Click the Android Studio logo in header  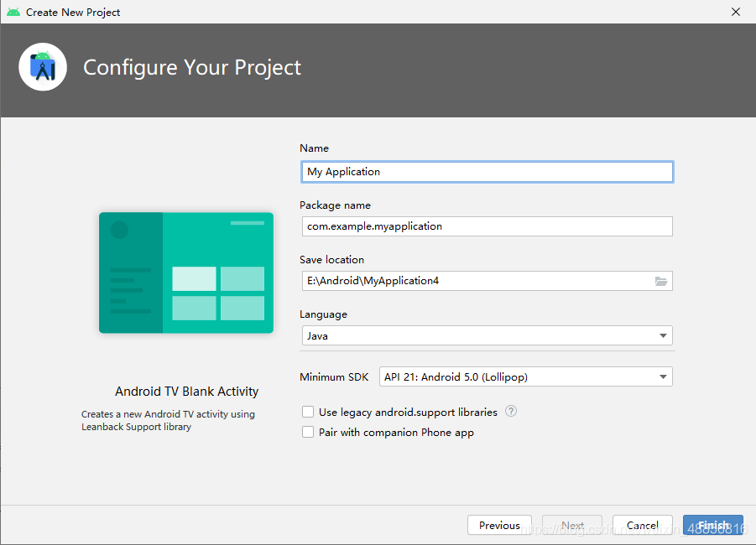point(43,67)
